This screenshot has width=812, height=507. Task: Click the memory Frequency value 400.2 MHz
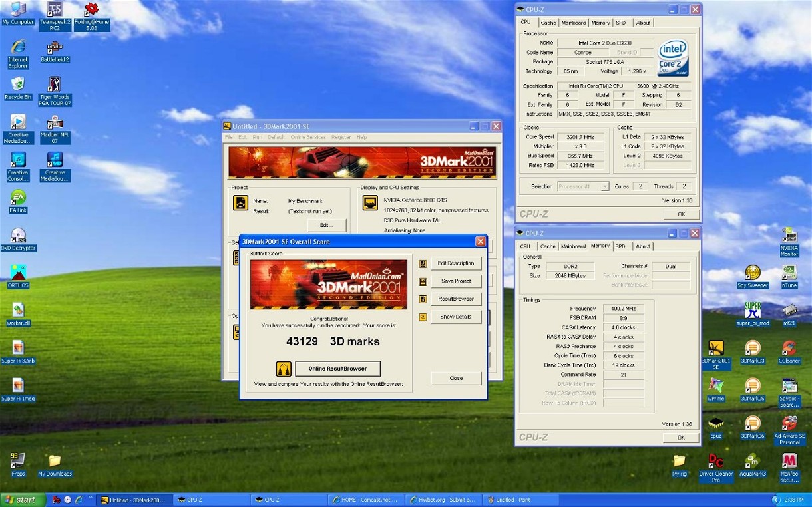pyautogui.click(x=623, y=309)
